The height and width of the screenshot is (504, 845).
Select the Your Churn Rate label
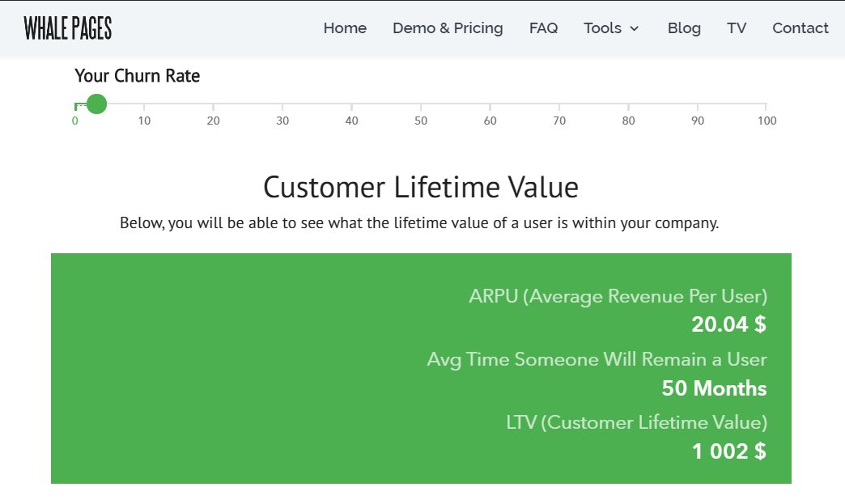[x=137, y=75]
